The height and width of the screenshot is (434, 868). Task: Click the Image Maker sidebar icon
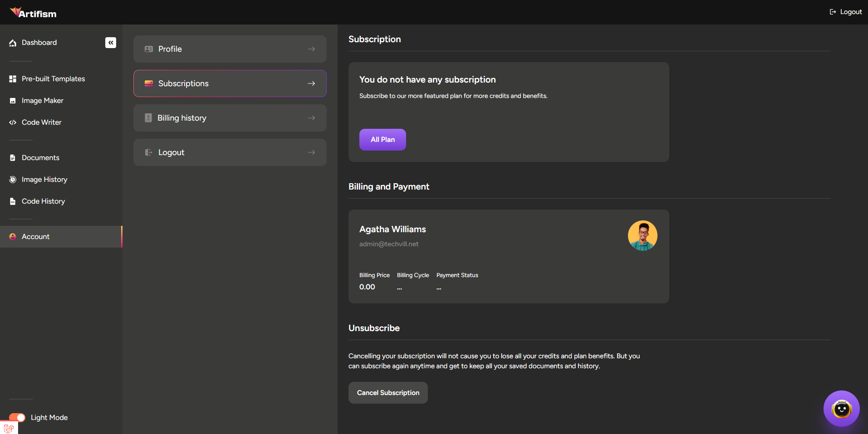(13, 101)
